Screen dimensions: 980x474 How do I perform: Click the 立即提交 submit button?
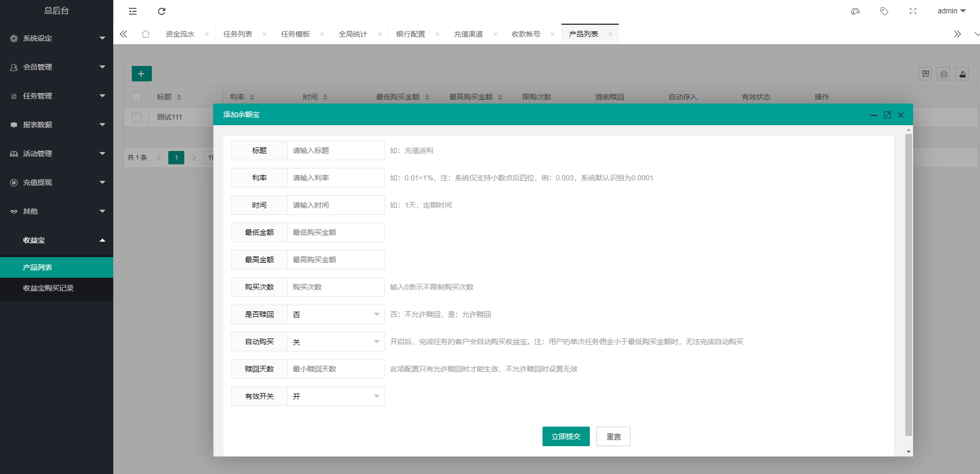[x=566, y=436]
